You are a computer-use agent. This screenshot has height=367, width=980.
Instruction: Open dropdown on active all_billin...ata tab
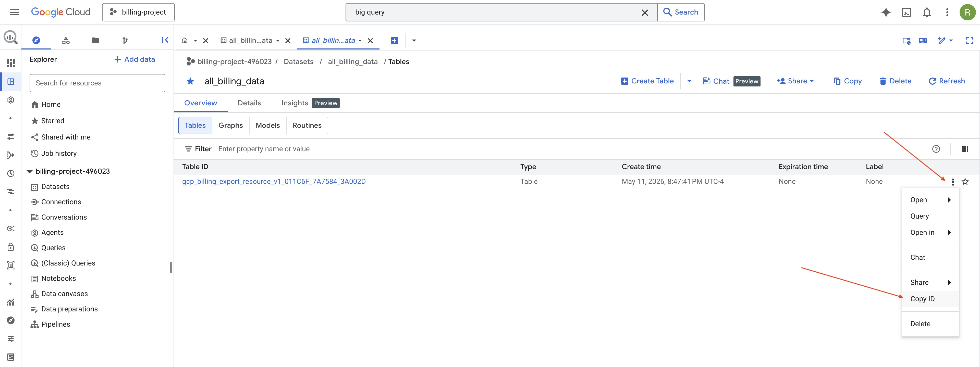360,41
